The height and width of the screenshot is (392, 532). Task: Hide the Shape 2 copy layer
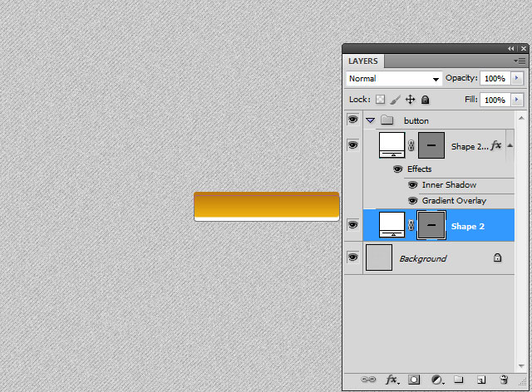pyautogui.click(x=352, y=145)
